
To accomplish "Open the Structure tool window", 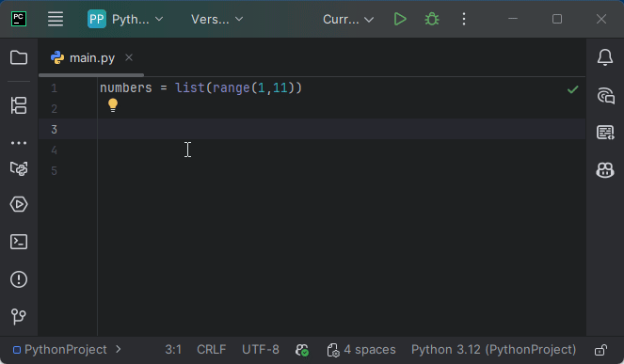I will click(x=19, y=105).
